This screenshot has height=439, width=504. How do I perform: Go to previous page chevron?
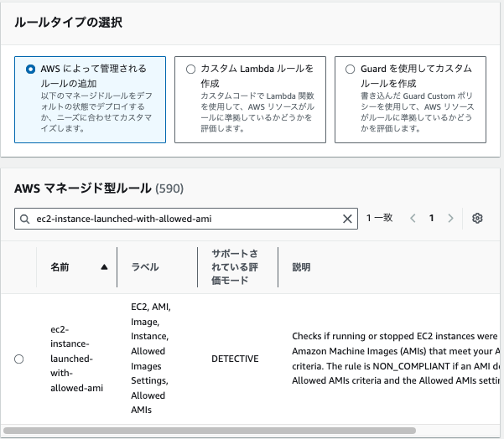[x=413, y=219]
